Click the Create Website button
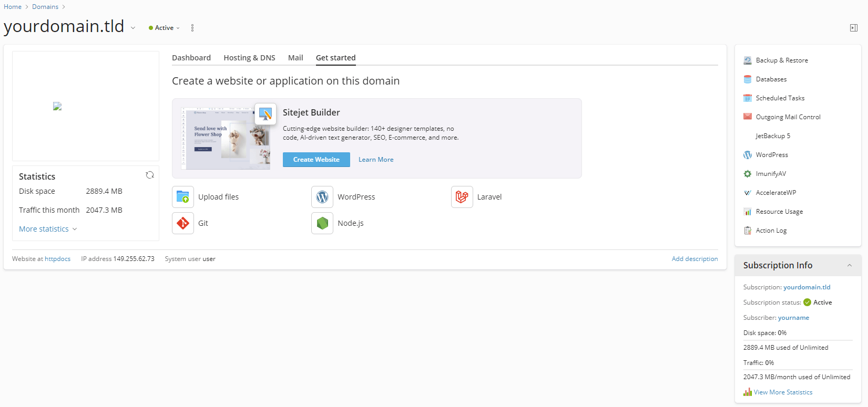868x407 pixels. coord(316,160)
